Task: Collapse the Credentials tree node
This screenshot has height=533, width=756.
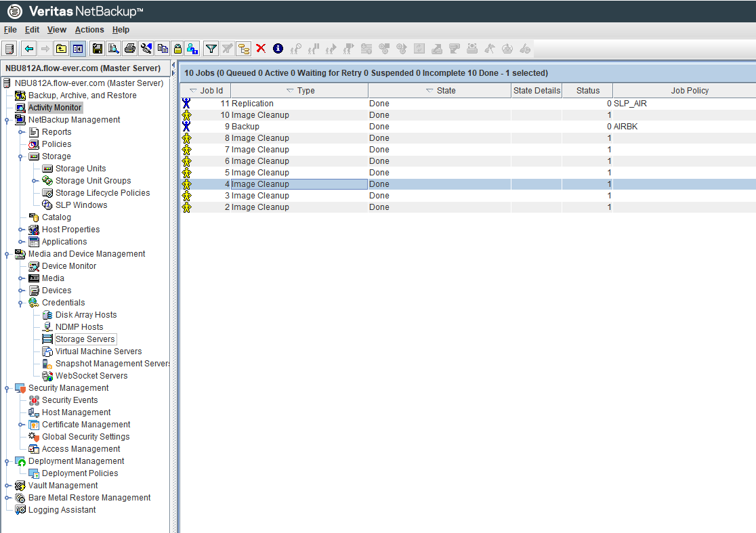Action: click(21, 303)
